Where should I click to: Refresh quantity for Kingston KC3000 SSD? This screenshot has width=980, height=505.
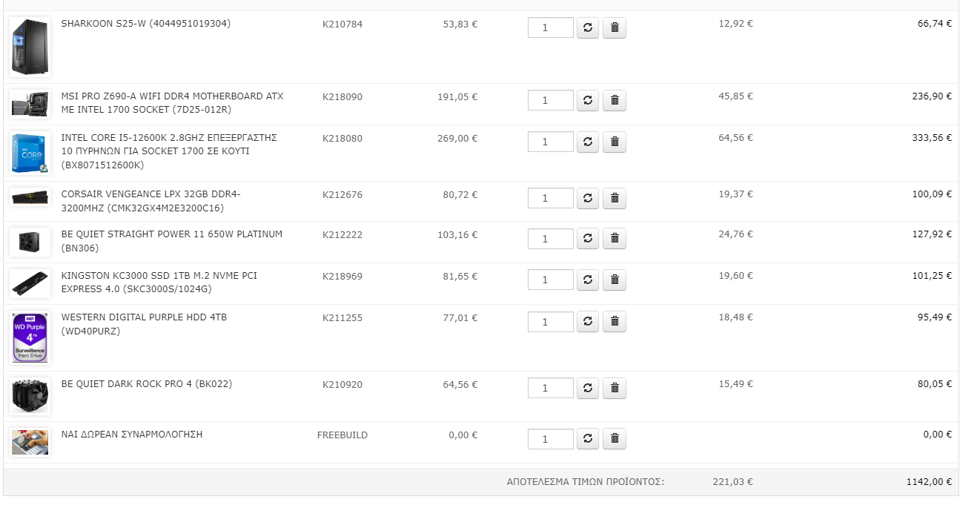coord(588,280)
